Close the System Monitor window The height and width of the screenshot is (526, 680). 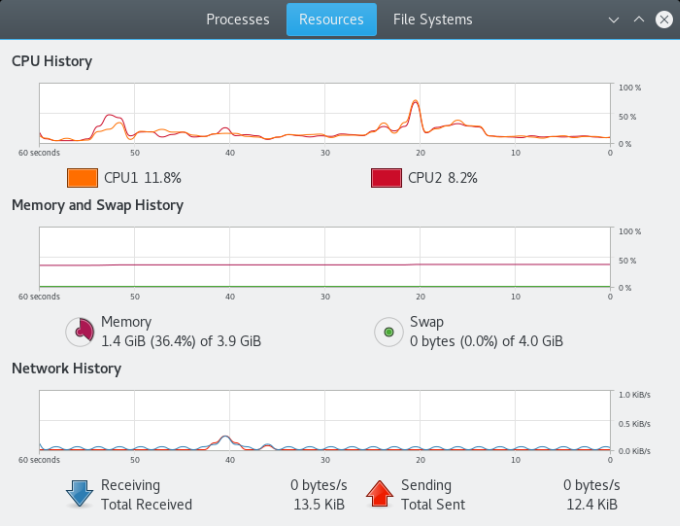(663, 19)
